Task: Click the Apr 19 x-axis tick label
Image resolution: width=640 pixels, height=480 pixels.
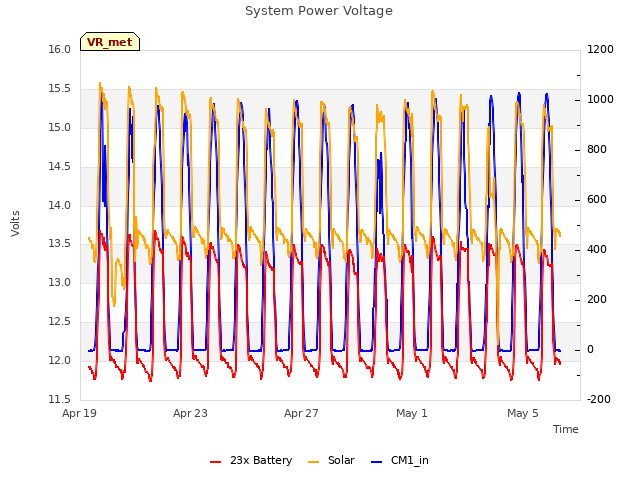Action: point(79,413)
